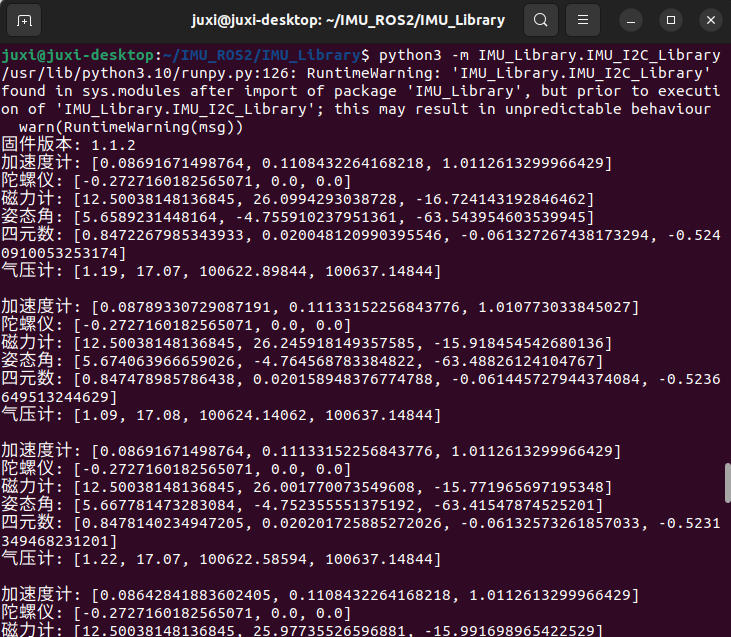Click magnetometer value 26.245918149357585

(x=334, y=343)
